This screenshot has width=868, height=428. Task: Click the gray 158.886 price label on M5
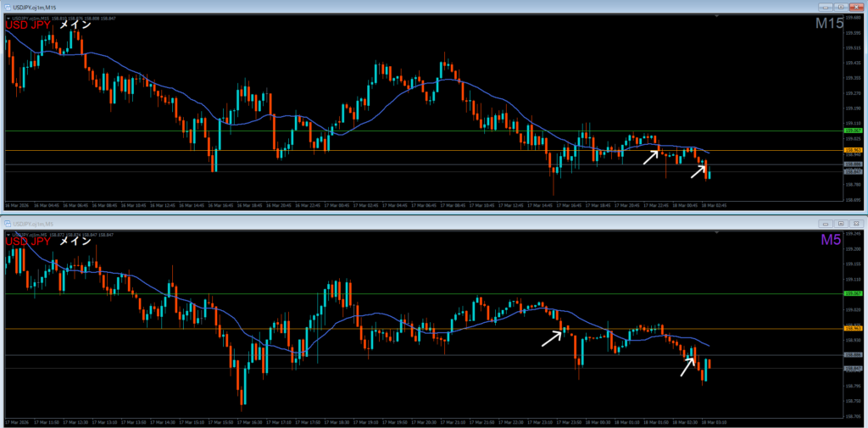tap(851, 355)
